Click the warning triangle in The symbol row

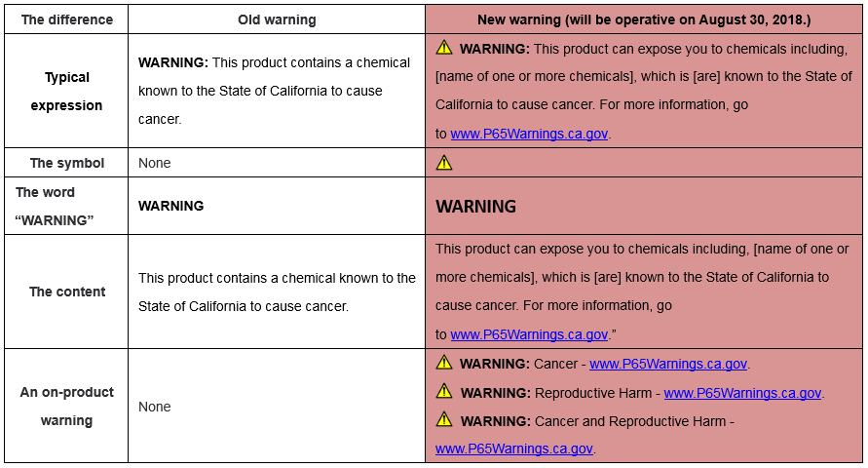[444, 162]
